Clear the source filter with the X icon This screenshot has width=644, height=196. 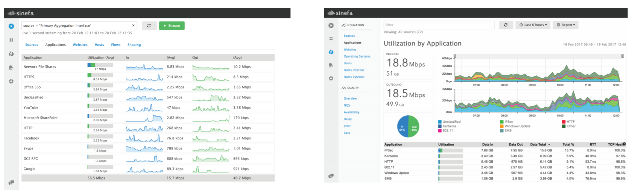pos(133,26)
